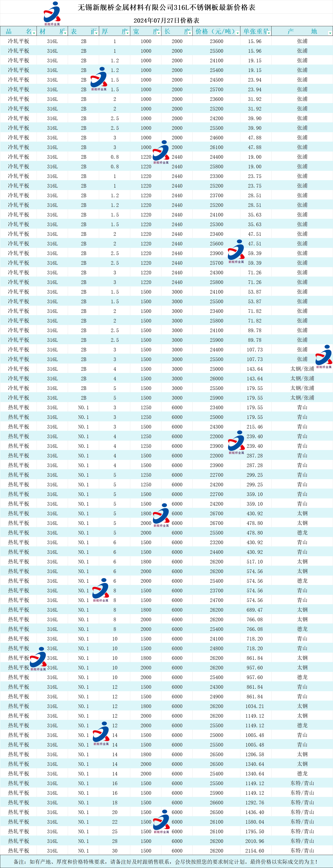Select the price cell 23300
Image resolution: width=333 pixels, height=868 pixels.
216,176
